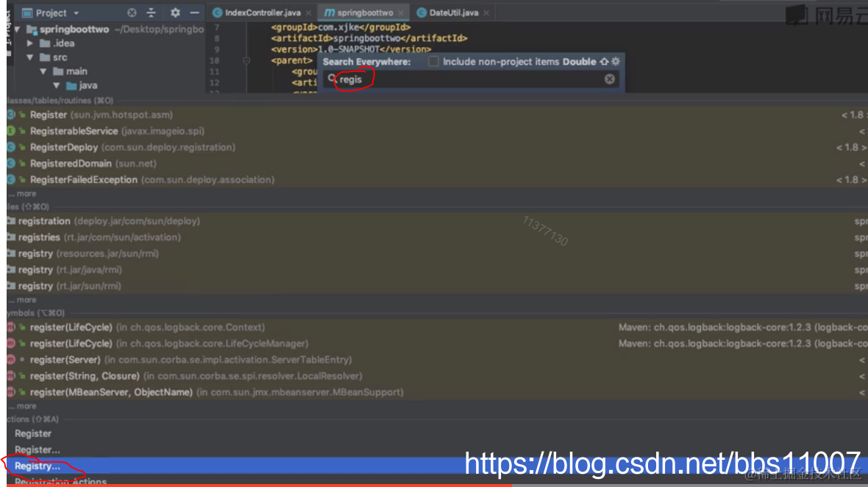
Task: Click the locate/scroll-from-source target icon
Action: coord(132,13)
